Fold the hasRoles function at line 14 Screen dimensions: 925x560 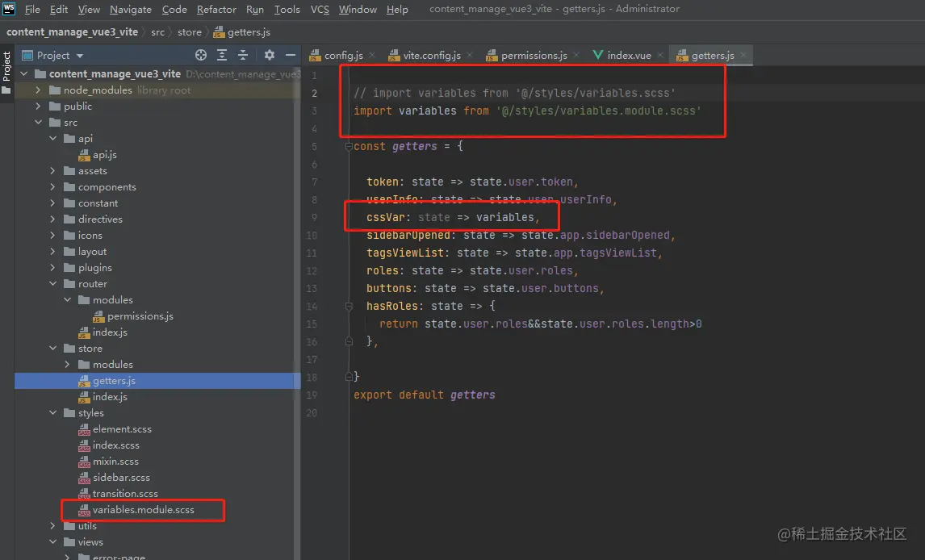point(349,306)
